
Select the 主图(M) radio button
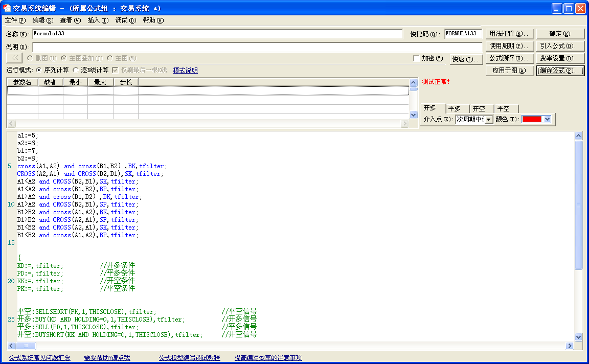pyautogui.click(x=110, y=58)
